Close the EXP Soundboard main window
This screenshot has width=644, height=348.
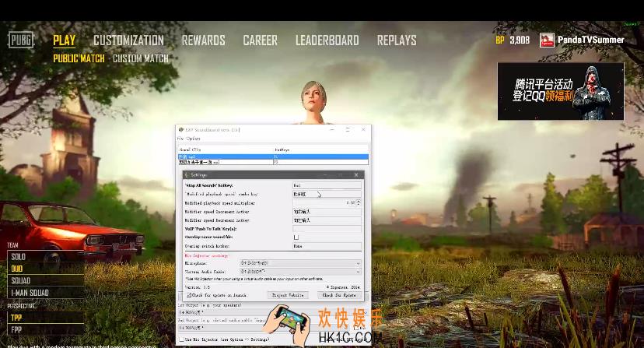[x=363, y=129]
